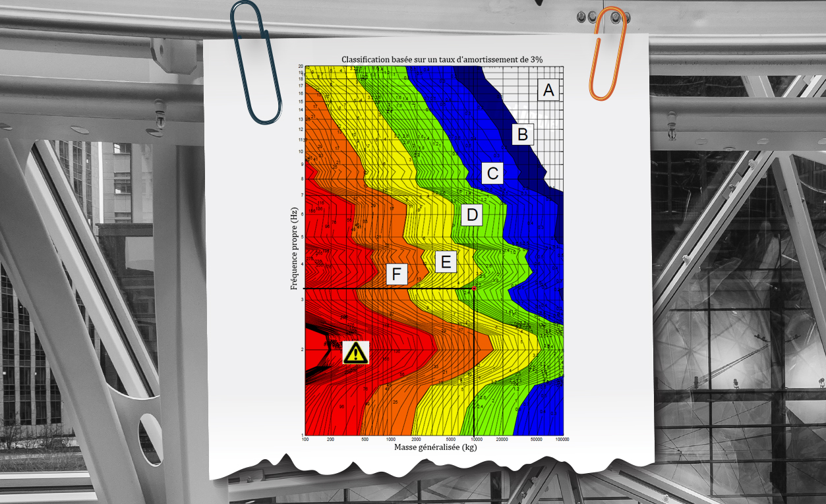This screenshot has width=826, height=504.
Task: Click the yellow warning triangle icon
Action: click(x=356, y=353)
